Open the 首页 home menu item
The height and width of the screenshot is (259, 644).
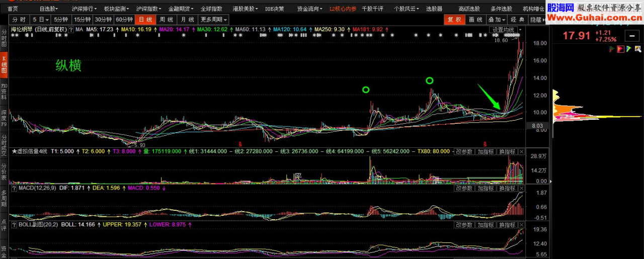(13, 9)
